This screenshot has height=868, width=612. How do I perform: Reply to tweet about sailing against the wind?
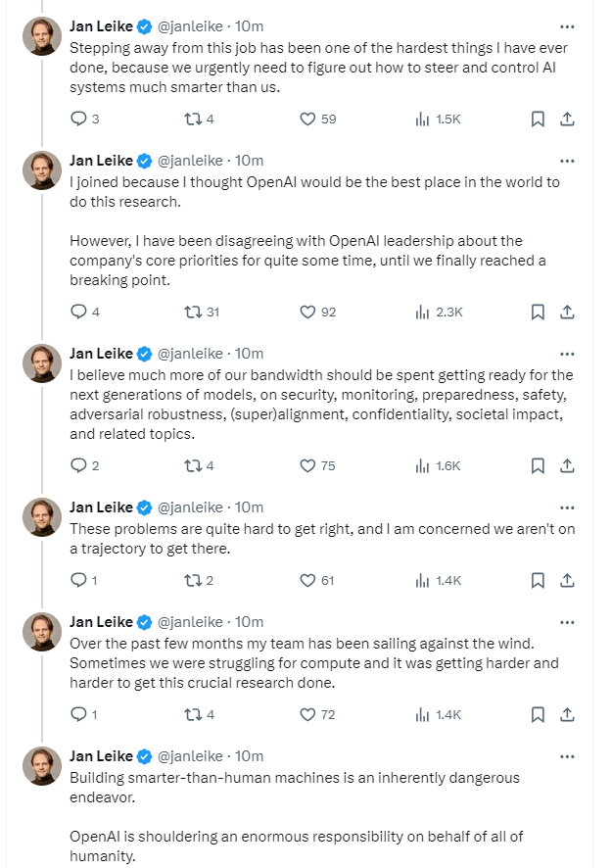tap(79, 714)
